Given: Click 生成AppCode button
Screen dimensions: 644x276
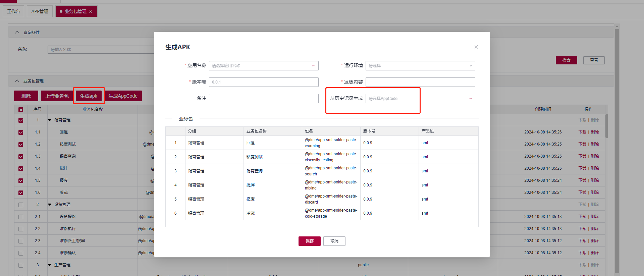Looking at the screenshot, I should [123, 96].
